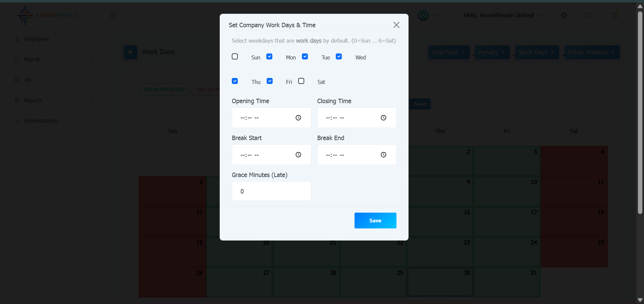Image resolution: width=644 pixels, height=304 pixels.
Task: Click the Grace Minutes input field
Action: (271, 191)
